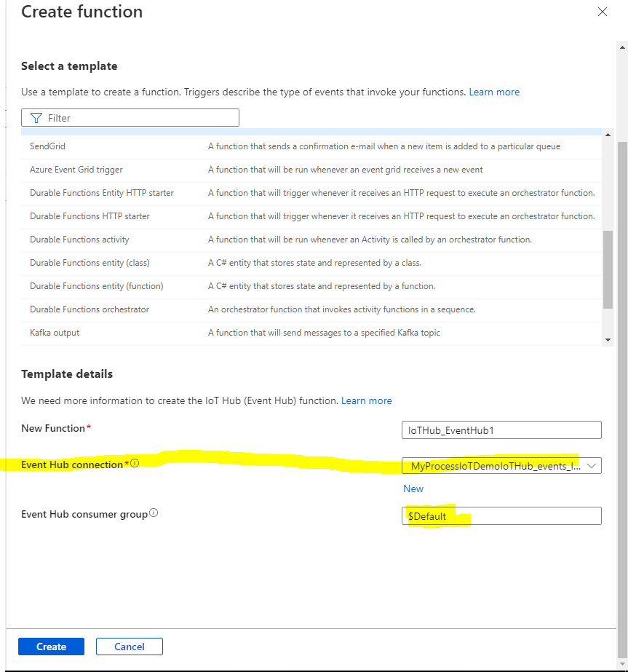Click the Event Hub consumer group field
The image size is (628, 672).
click(x=501, y=515)
